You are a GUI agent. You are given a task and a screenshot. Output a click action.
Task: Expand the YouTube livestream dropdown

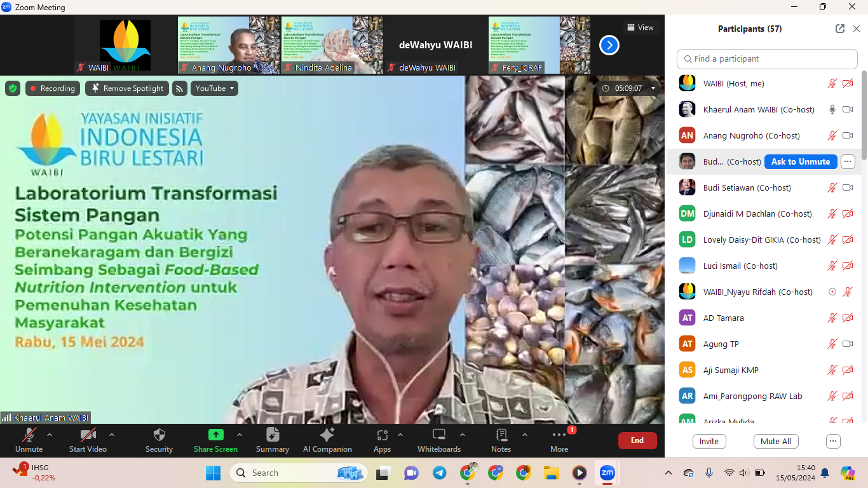[x=214, y=88]
